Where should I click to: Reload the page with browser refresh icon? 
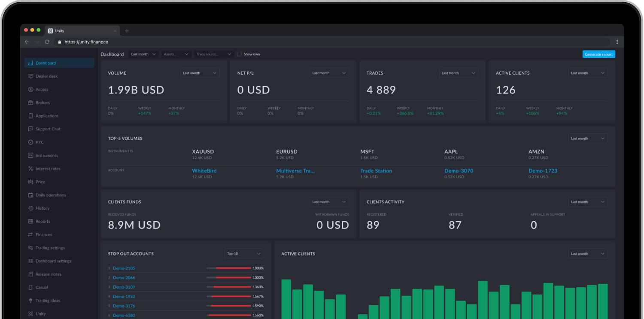pos(47,42)
